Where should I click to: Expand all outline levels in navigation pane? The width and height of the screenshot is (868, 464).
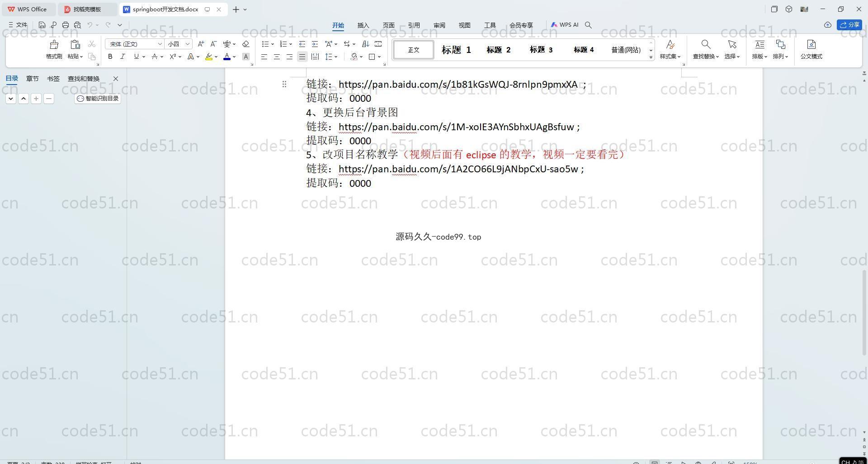(11, 99)
